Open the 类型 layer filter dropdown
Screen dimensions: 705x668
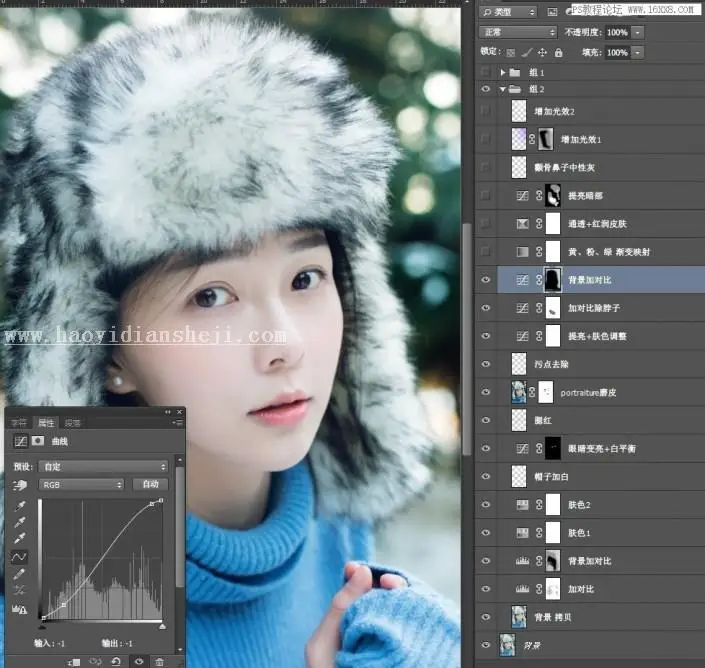coord(508,12)
